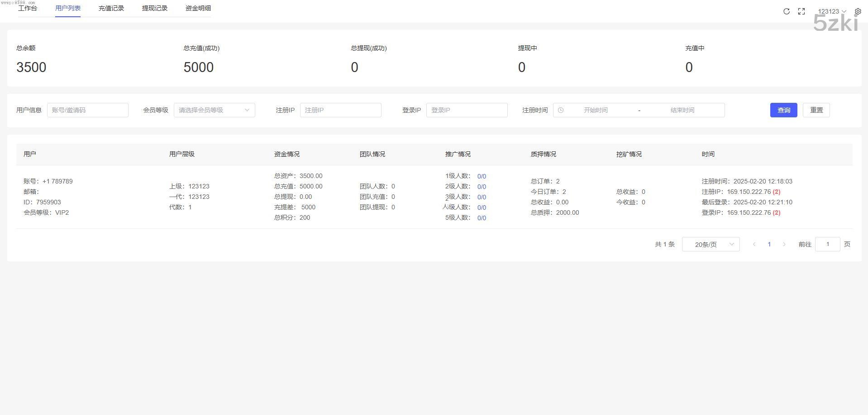Click the 5级人数 0/0 link
Viewport: 868px width, 415px height.
(x=482, y=218)
